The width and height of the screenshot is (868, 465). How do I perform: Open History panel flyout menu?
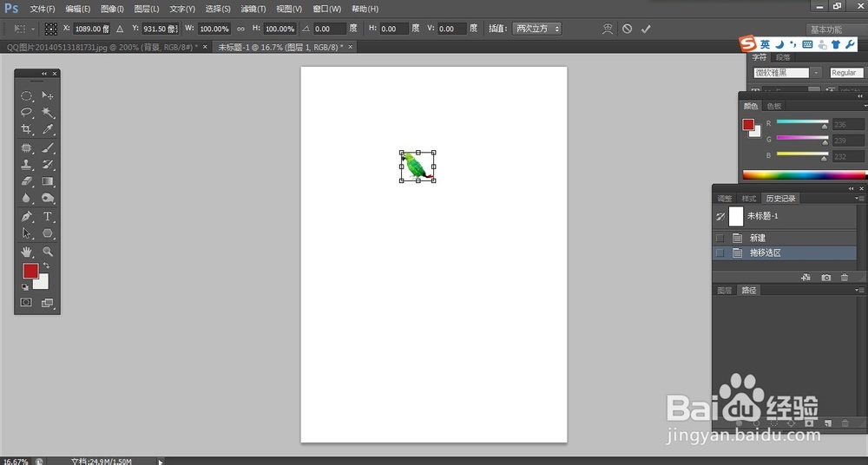point(858,198)
